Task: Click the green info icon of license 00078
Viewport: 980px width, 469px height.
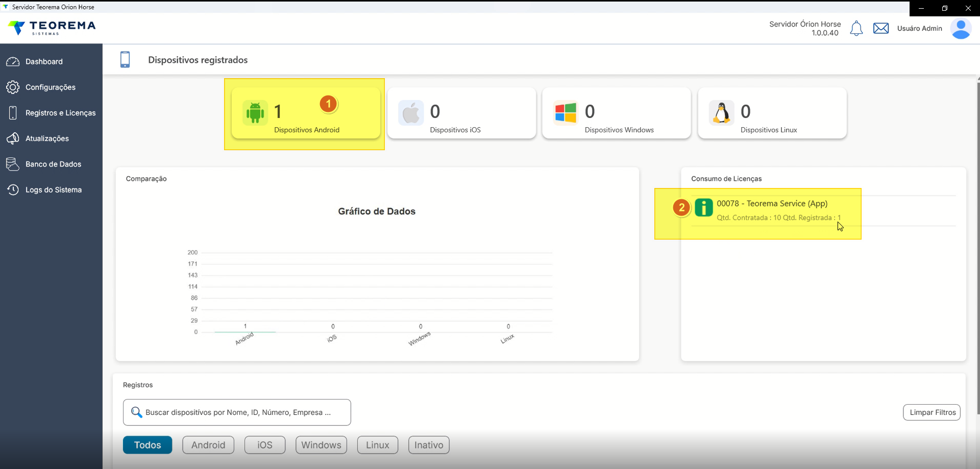Action: pyautogui.click(x=704, y=207)
